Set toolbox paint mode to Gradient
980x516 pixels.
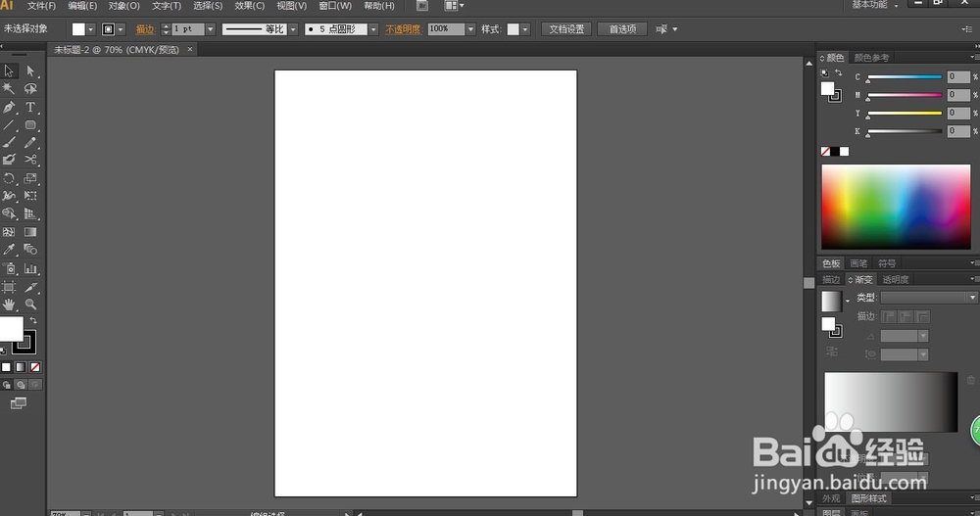click(21, 367)
